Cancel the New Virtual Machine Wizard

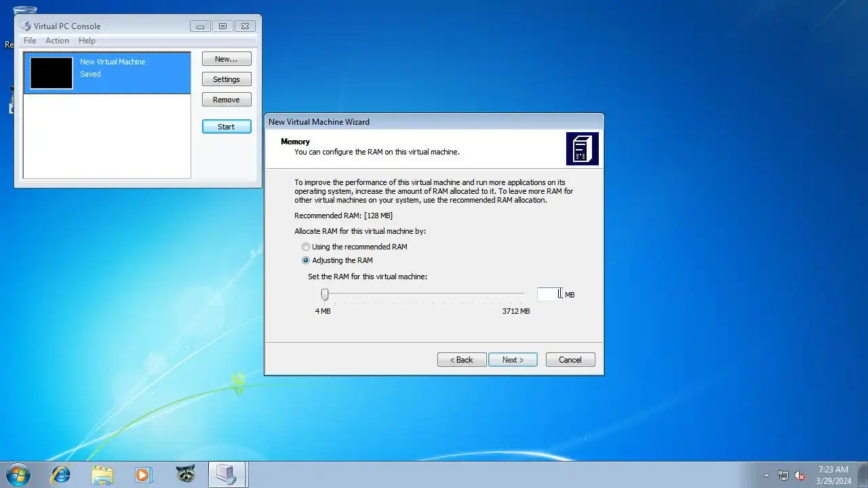coord(570,360)
